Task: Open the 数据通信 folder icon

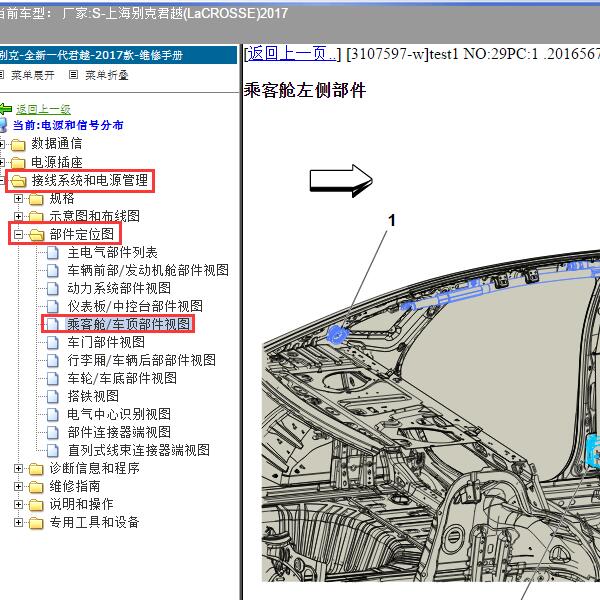Action: coord(18,145)
